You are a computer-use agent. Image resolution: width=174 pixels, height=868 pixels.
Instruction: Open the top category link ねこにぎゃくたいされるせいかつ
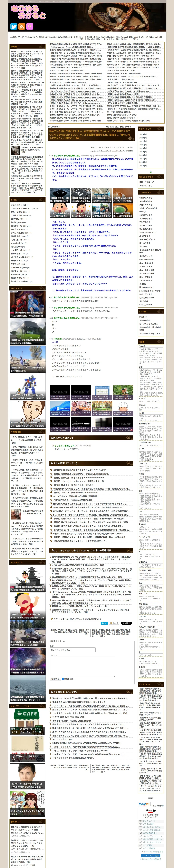(119, 127)
